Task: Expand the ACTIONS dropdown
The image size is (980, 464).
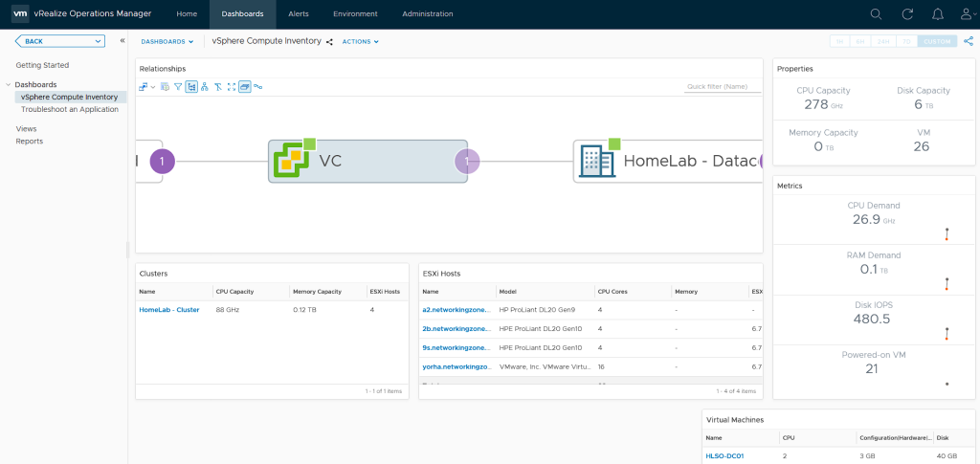Action: coord(360,42)
